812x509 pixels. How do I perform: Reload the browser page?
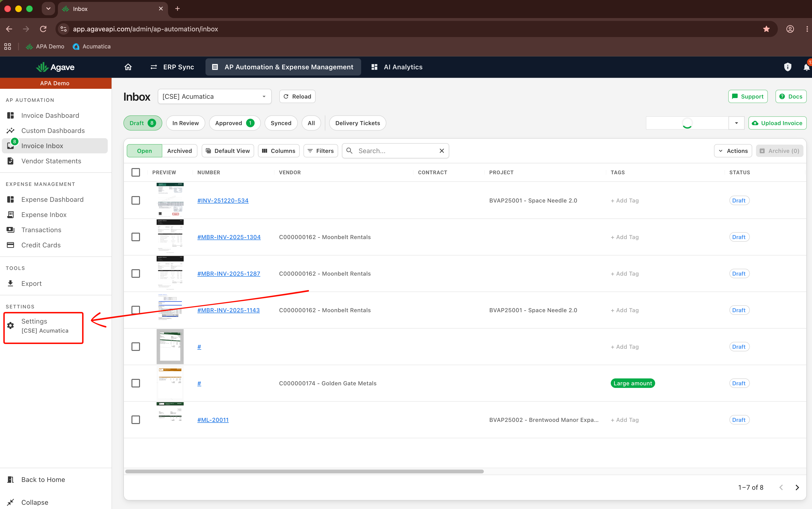pos(43,29)
